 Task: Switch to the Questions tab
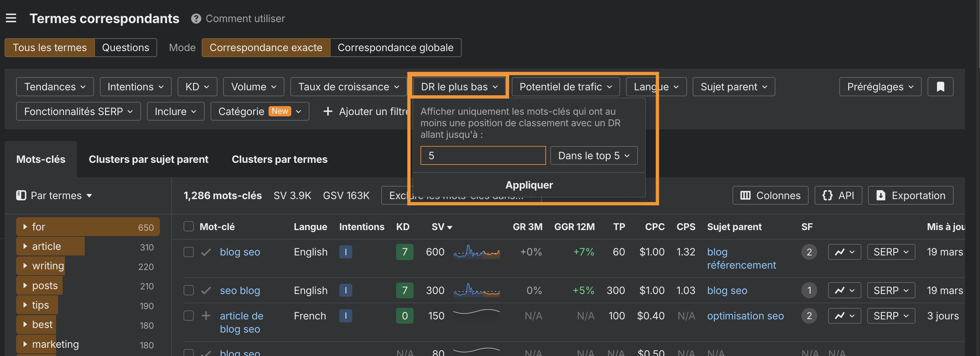(125, 47)
